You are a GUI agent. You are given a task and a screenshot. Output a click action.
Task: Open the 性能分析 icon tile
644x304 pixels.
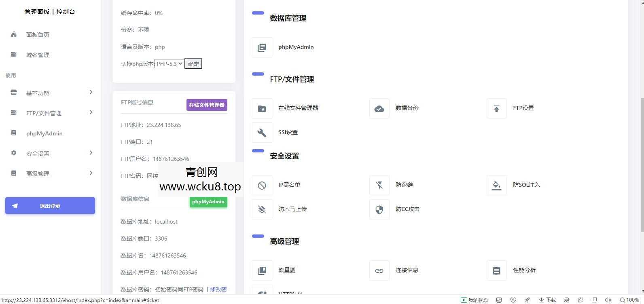coord(497,270)
